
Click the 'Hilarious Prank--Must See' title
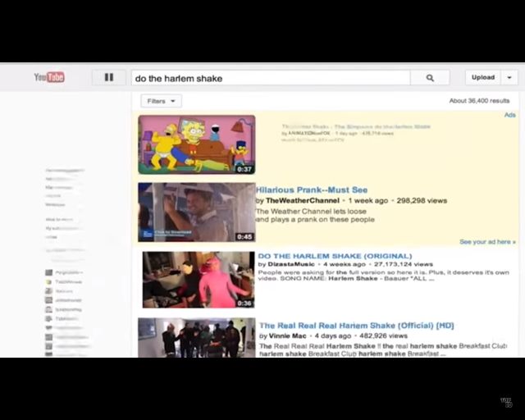point(312,189)
